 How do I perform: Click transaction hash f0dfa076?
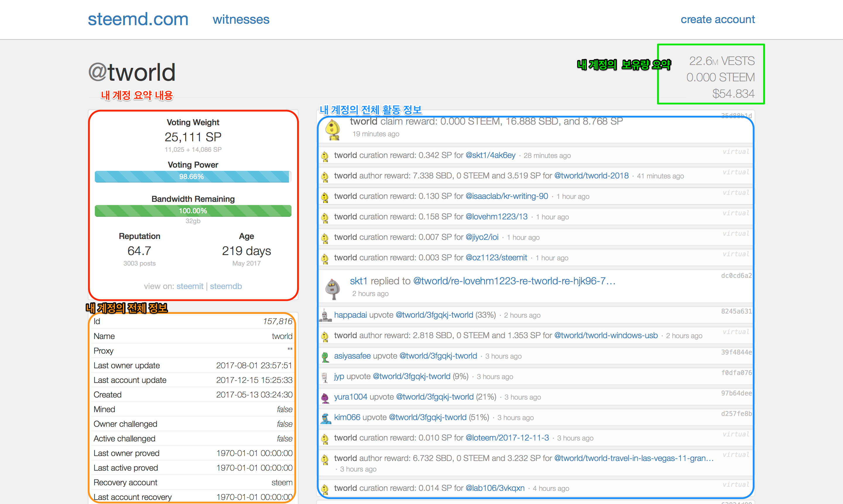click(x=736, y=373)
